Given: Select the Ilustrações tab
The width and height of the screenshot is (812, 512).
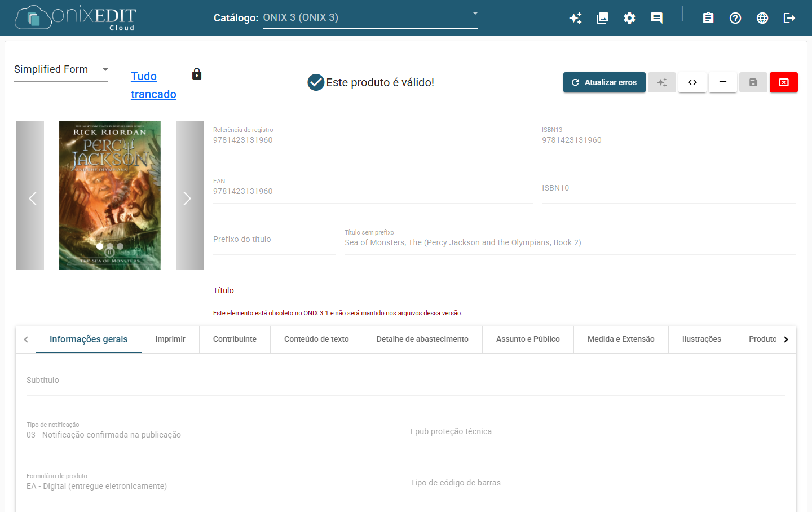Looking at the screenshot, I should tap(701, 339).
